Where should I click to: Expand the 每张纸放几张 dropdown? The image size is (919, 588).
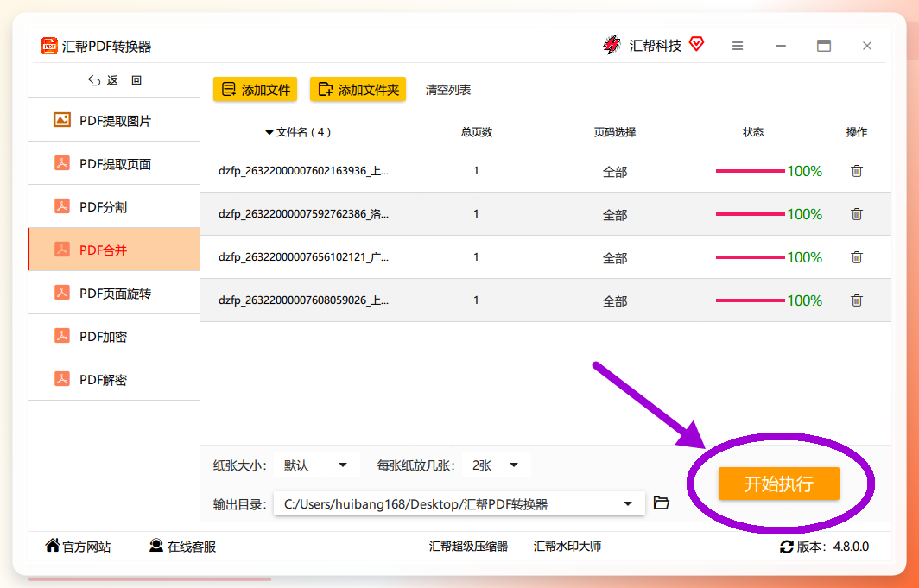[x=497, y=465]
